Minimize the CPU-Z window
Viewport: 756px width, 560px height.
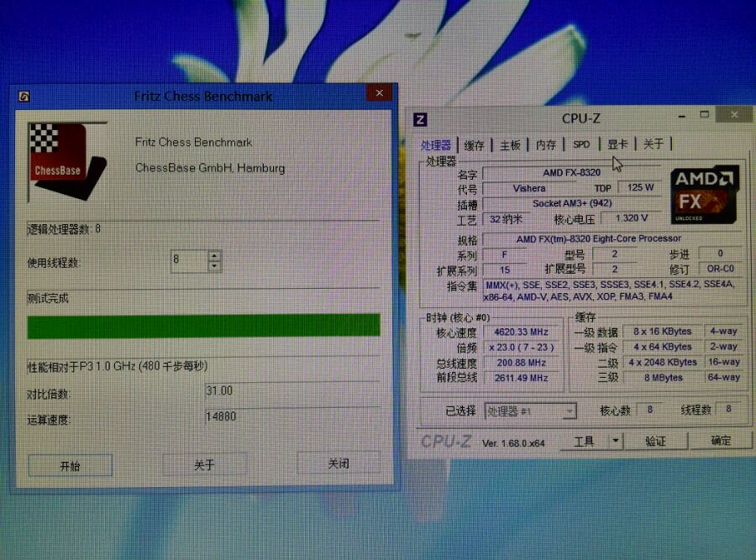(682, 116)
